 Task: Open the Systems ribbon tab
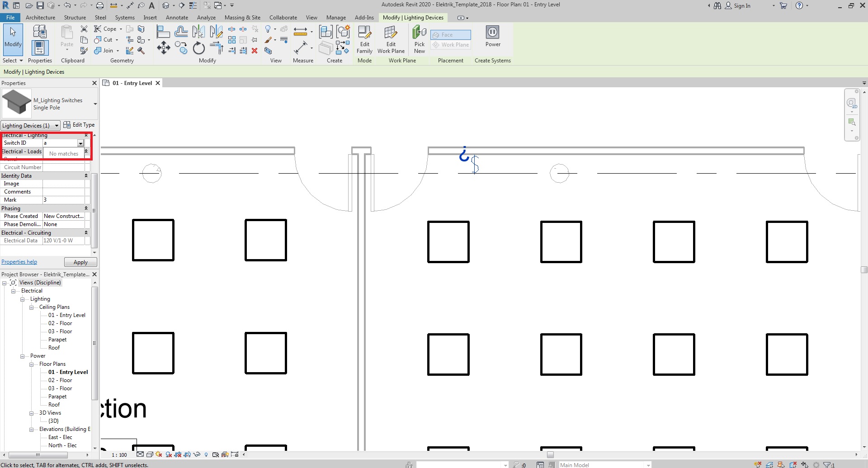pyautogui.click(x=124, y=18)
